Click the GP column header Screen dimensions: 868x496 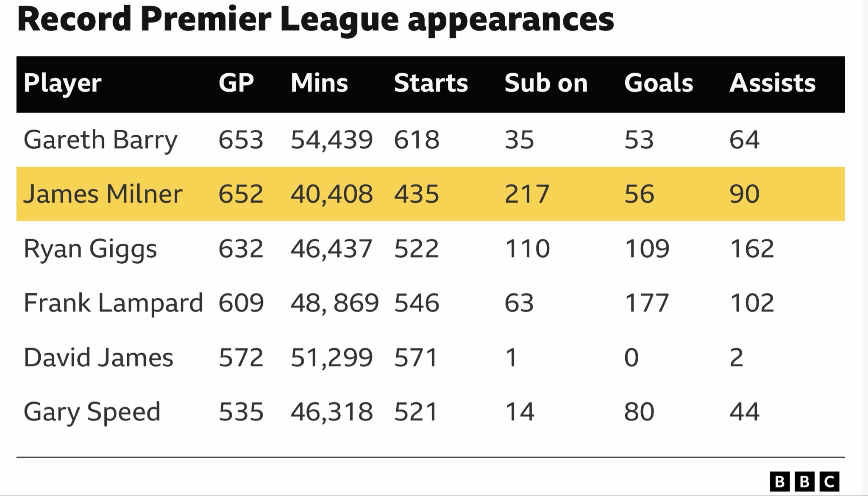click(236, 83)
